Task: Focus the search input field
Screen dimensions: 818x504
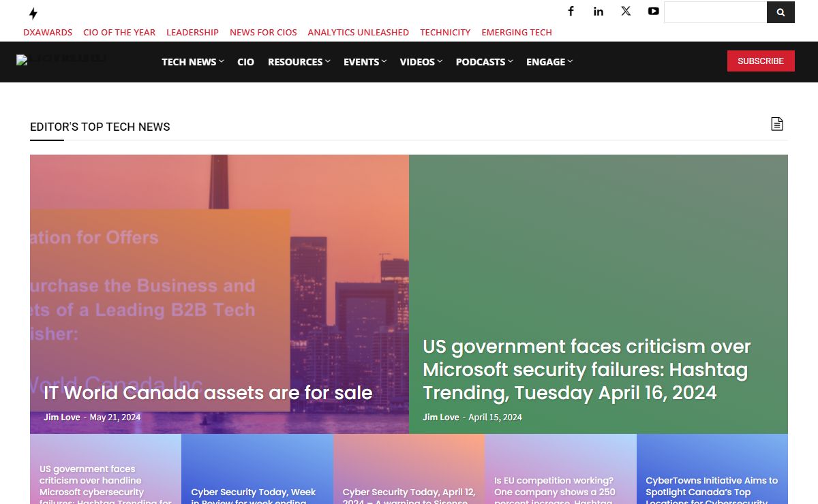Action: tap(715, 12)
